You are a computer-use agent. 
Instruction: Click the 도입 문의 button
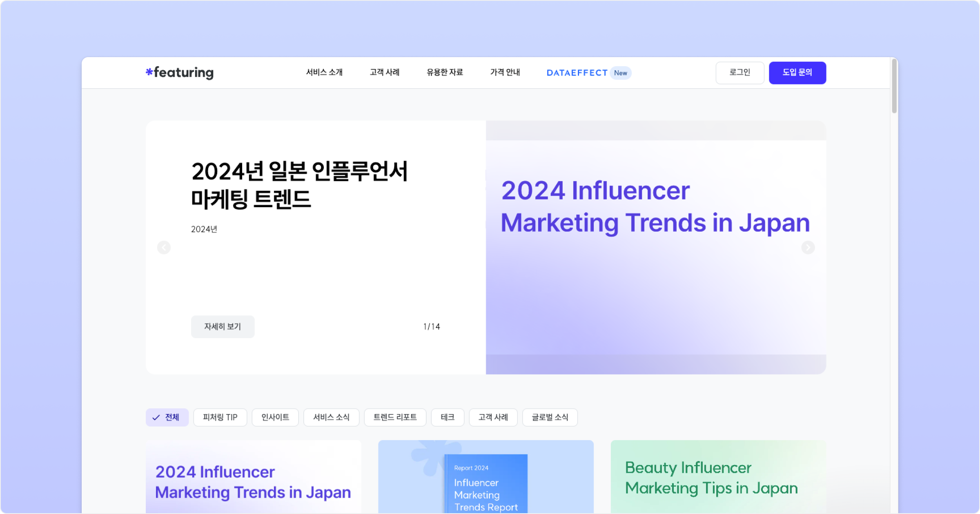tap(797, 73)
